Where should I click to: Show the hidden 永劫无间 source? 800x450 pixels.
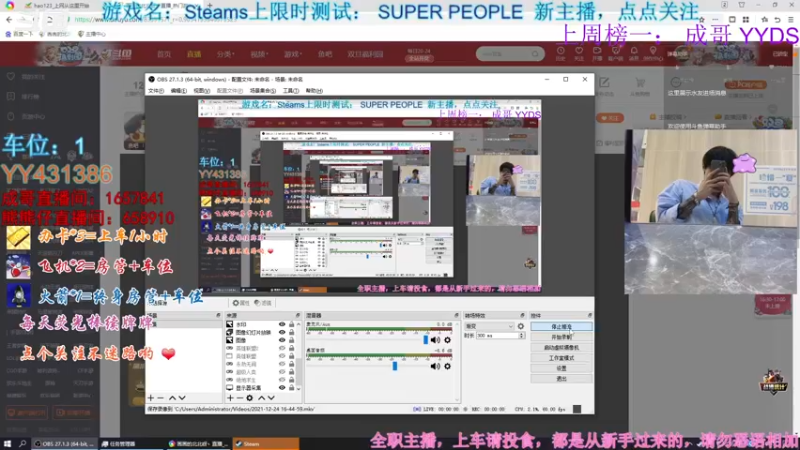point(282,364)
